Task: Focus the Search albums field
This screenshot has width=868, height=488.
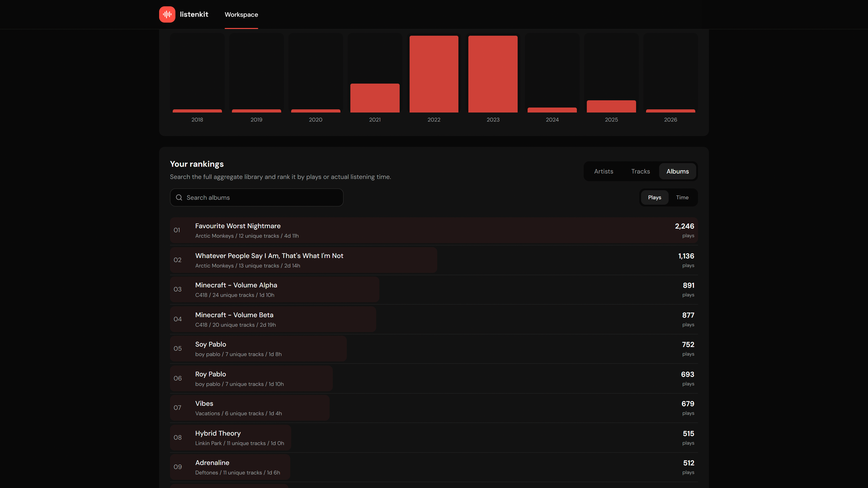Action: [x=256, y=198]
